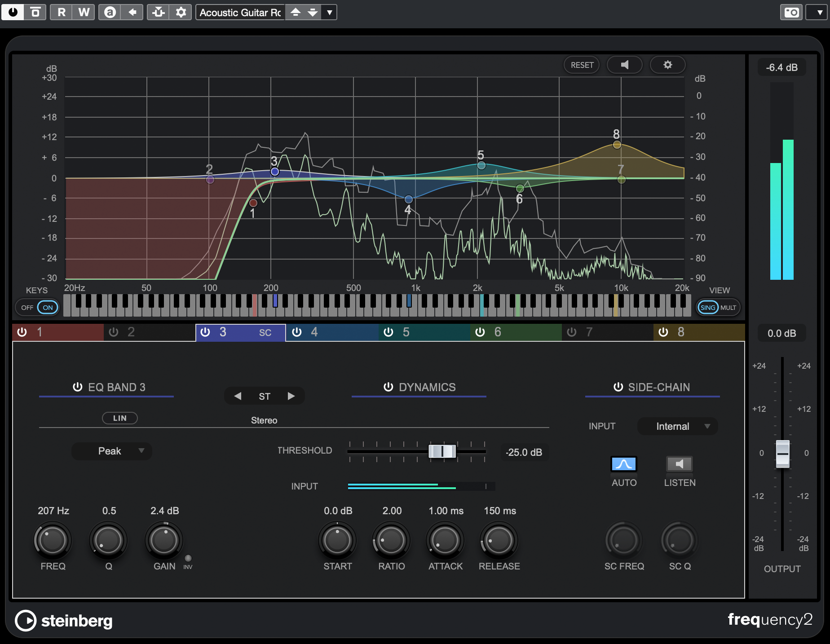Click the camera snapshot icon
The height and width of the screenshot is (644, 830).
click(x=791, y=12)
